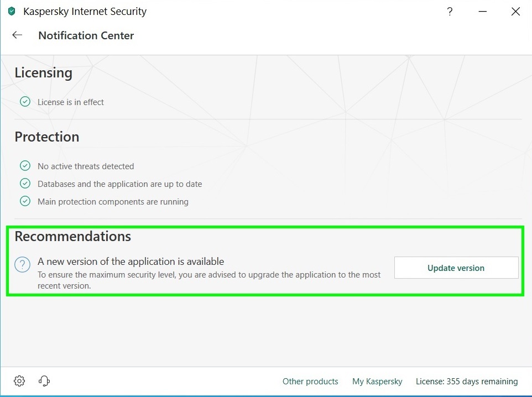Click the check icon beside License is in effect

click(25, 101)
